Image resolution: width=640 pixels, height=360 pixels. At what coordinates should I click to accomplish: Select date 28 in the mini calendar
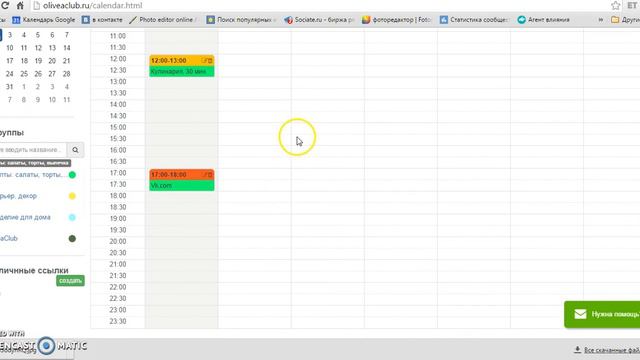67,74
